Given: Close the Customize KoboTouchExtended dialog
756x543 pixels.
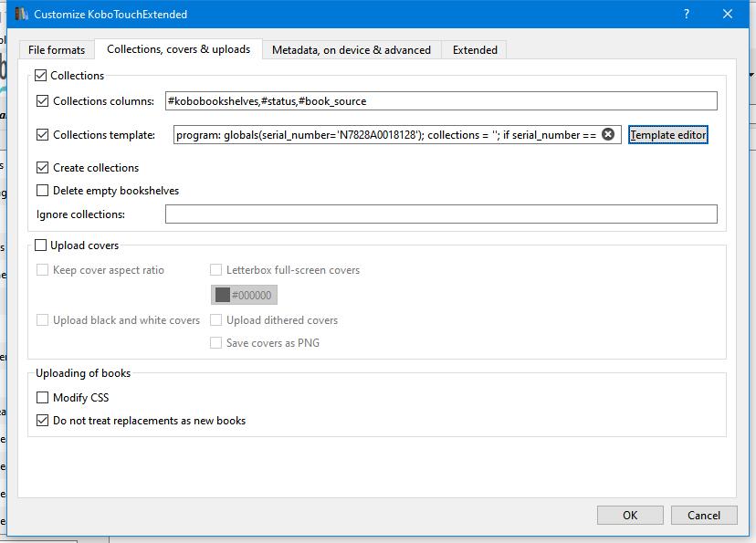Looking at the screenshot, I should click(x=728, y=14).
